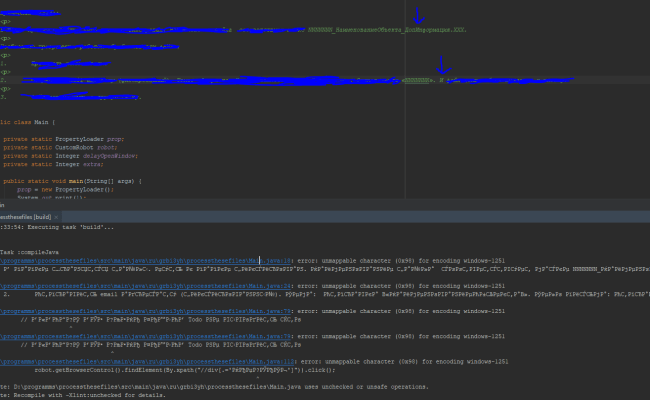Click the 'Recompile with -Xlint:unchecked for details.' line
Viewport: 650px width, 400px height.
tap(83, 395)
